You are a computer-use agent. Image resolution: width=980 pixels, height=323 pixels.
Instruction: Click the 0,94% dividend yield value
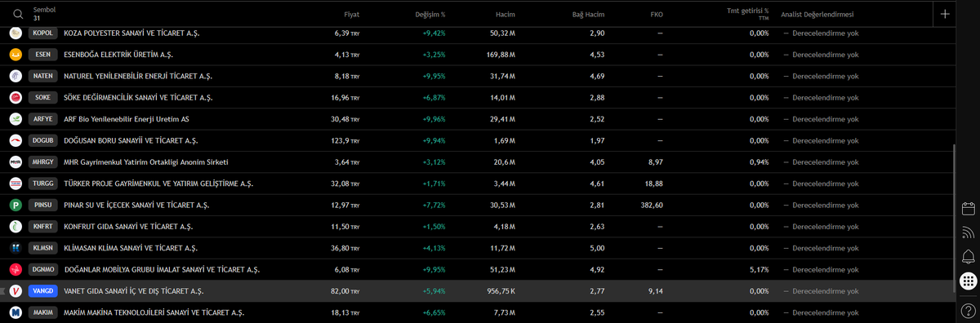pyautogui.click(x=759, y=161)
